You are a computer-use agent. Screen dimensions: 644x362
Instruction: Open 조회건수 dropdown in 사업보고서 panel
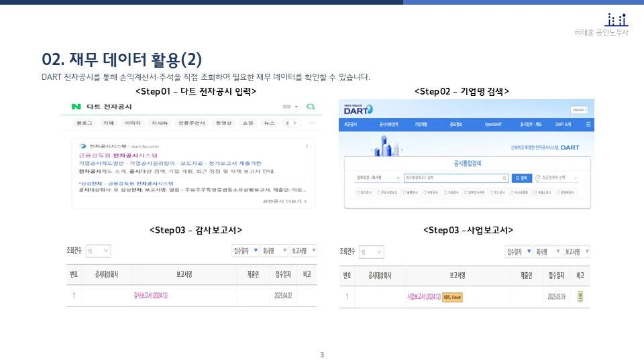point(371,252)
